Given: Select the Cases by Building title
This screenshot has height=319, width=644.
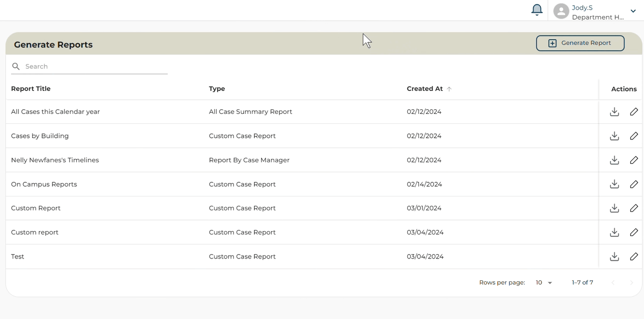Looking at the screenshot, I should (40, 136).
